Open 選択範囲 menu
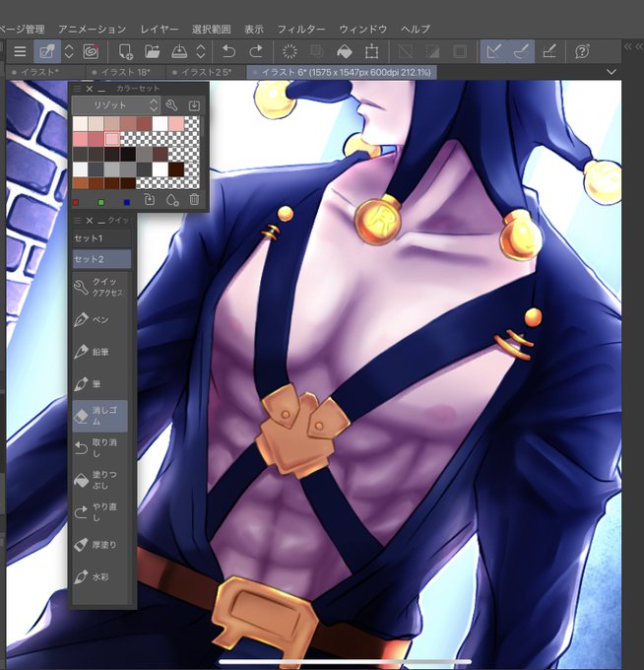644x670 pixels. [212, 29]
